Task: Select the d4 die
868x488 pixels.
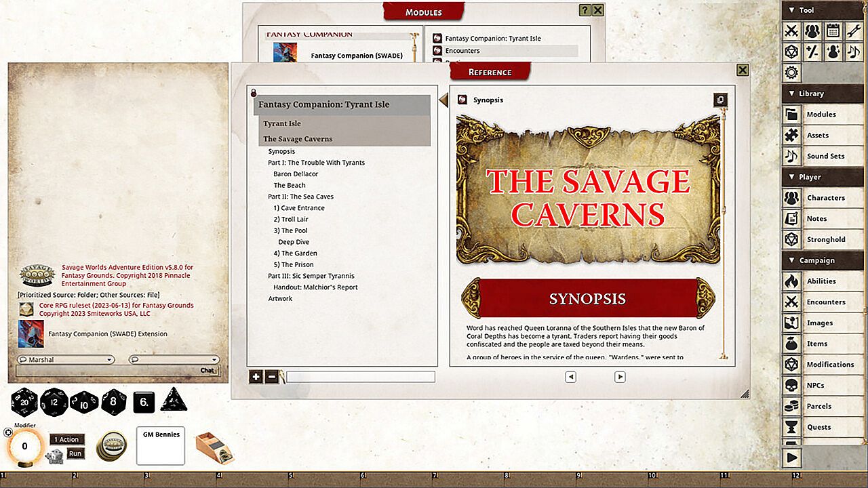Action: [174, 400]
